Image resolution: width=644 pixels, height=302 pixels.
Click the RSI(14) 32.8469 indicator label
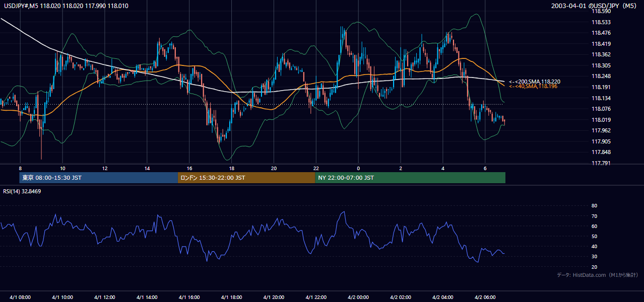[22, 191]
